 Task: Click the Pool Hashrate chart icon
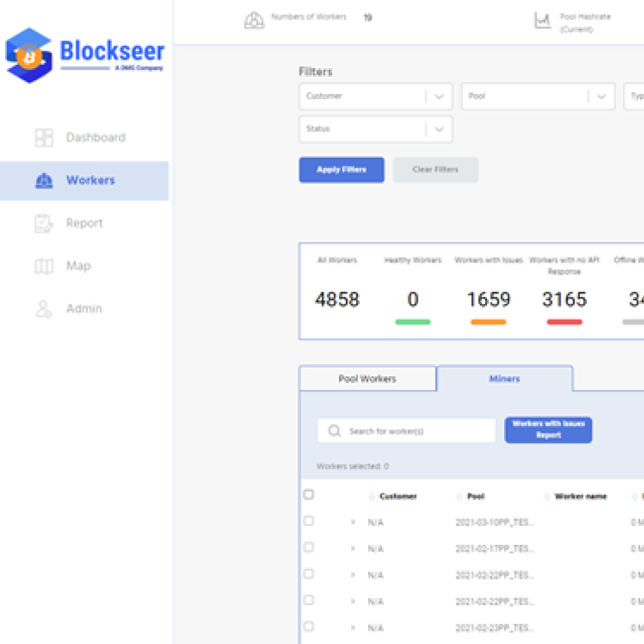pyautogui.click(x=542, y=22)
